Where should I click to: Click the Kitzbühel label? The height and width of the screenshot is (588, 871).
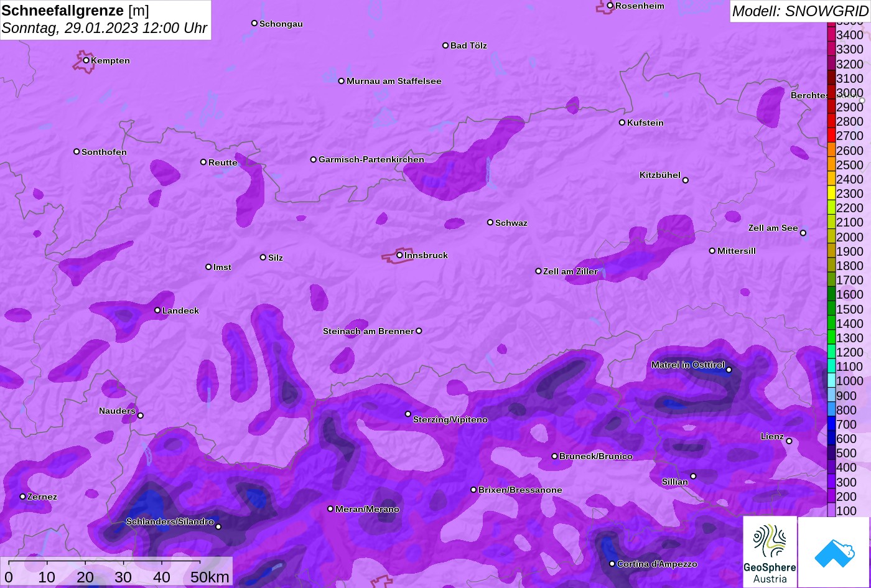660,175
